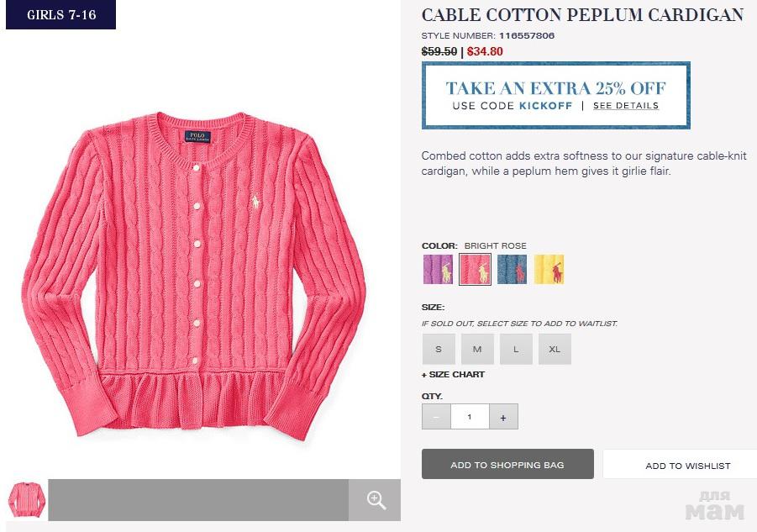The height and width of the screenshot is (532, 757).
Task: Click the Take an Extra 25% Off banner
Action: 555,96
